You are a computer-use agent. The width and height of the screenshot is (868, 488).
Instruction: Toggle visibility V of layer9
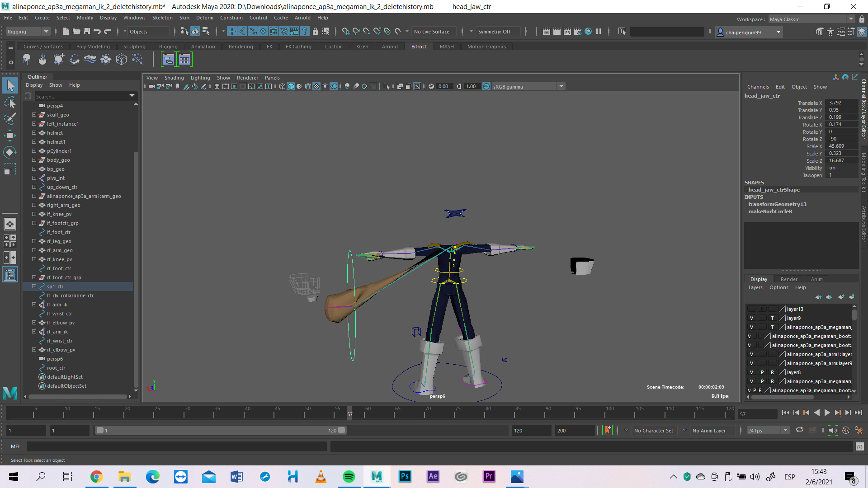751,318
